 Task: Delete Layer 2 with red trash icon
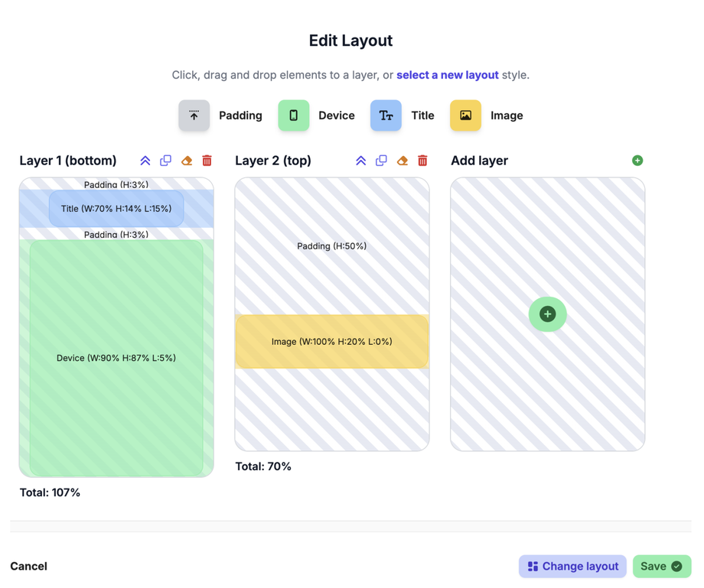click(x=422, y=161)
